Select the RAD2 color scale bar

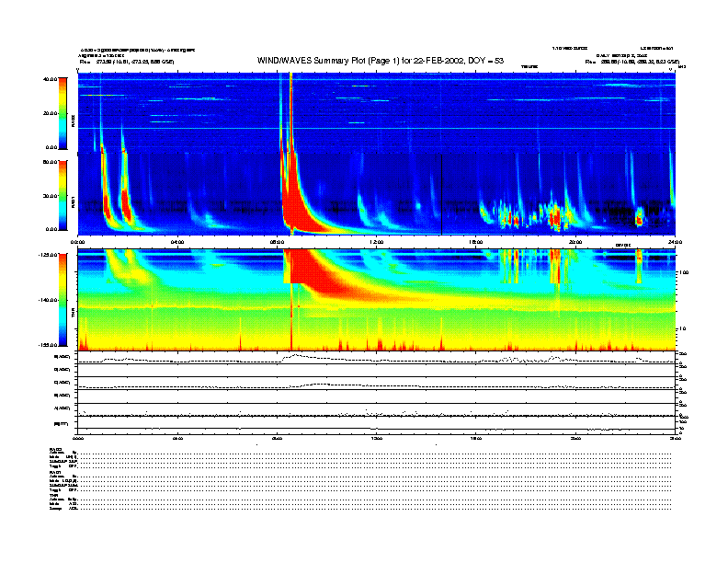coord(63,114)
